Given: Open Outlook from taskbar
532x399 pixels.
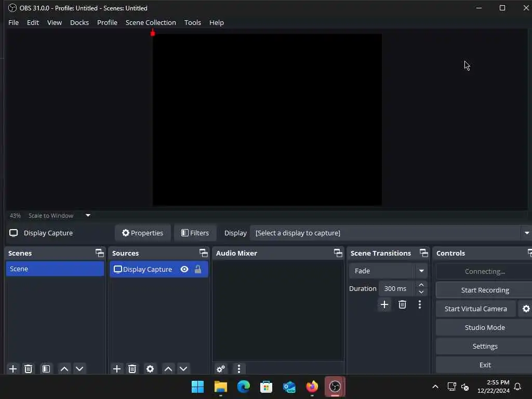Looking at the screenshot, I should 289,387.
